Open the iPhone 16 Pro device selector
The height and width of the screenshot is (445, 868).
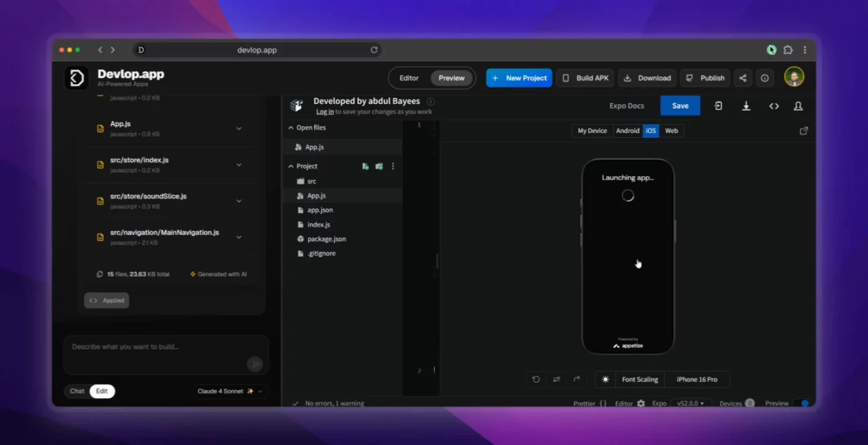pyautogui.click(x=697, y=379)
